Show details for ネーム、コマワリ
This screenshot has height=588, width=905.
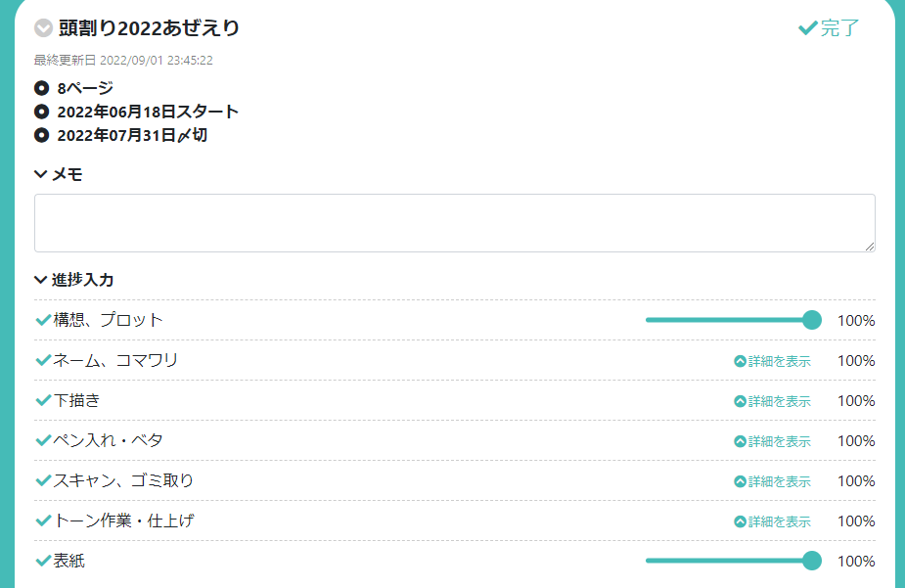point(772,361)
